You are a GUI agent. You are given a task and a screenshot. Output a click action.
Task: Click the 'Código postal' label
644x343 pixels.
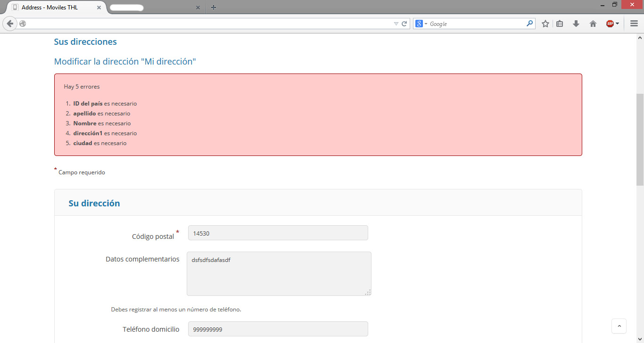tap(153, 237)
